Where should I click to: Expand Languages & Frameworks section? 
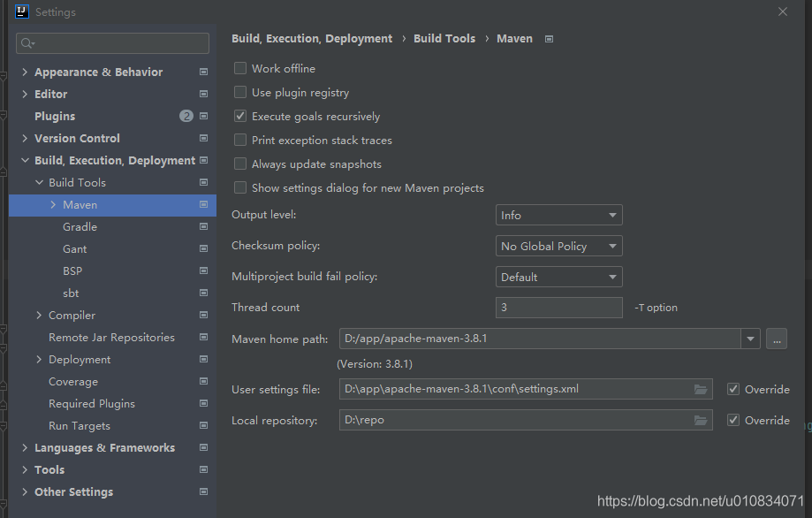click(x=25, y=447)
